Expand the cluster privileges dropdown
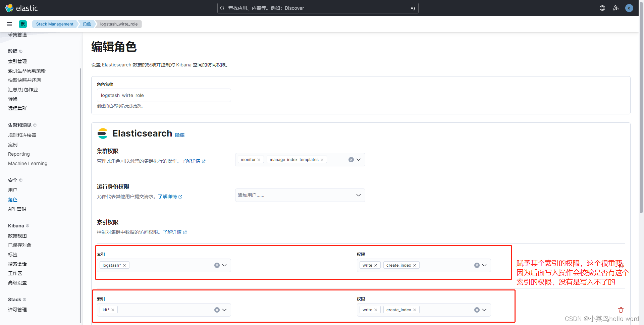 click(359, 160)
